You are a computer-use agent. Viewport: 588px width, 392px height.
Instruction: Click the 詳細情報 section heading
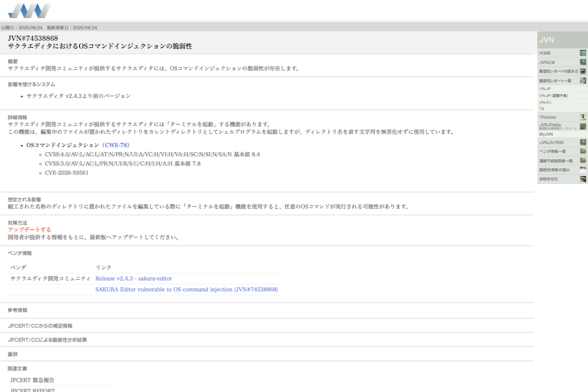18,118
